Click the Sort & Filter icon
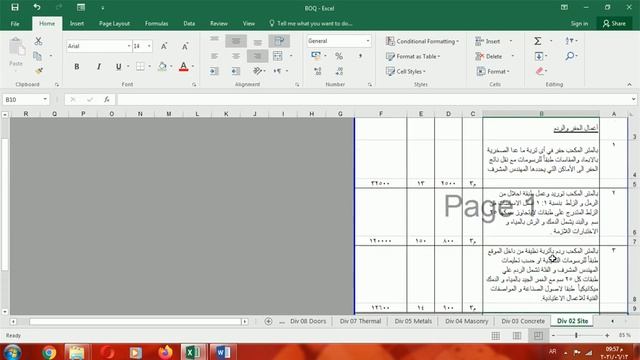The height and width of the screenshot is (360, 640). coord(570,41)
